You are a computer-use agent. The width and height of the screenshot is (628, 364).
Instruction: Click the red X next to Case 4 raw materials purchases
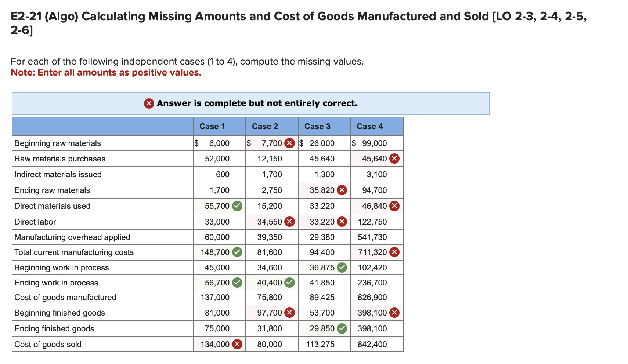(394, 159)
